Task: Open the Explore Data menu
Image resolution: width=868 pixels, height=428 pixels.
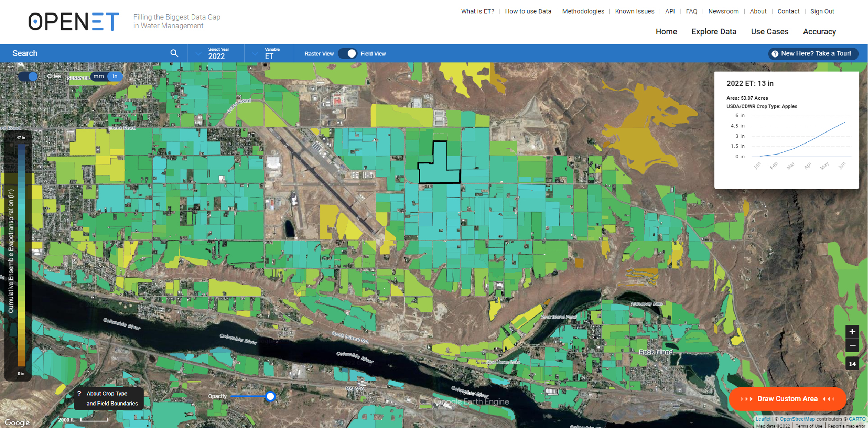Action: tap(713, 32)
